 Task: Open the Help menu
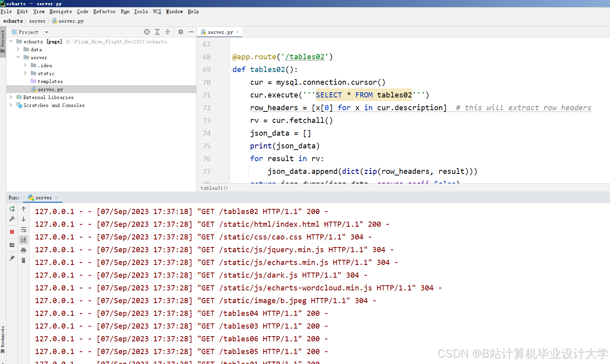pos(193,12)
